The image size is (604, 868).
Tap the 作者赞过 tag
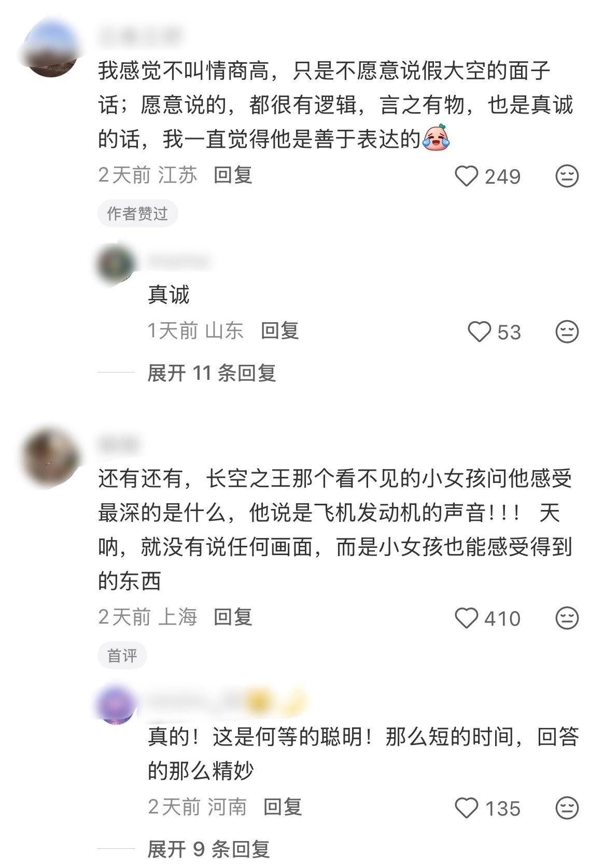(x=137, y=213)
